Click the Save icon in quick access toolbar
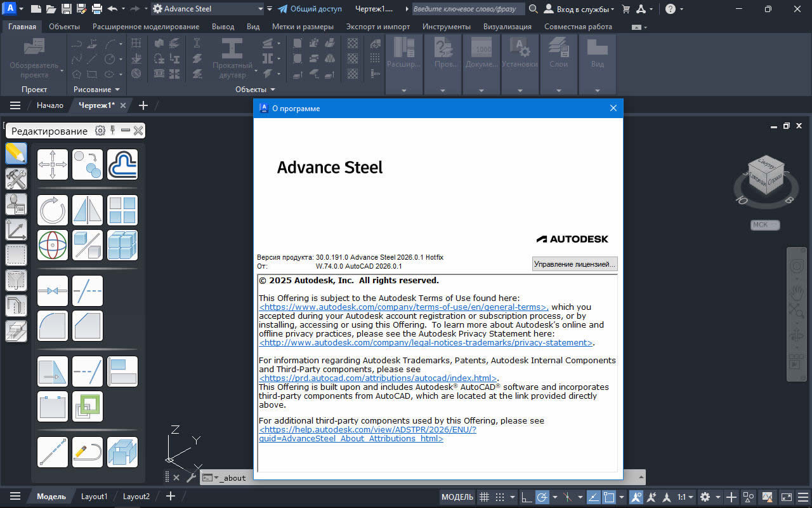Viewport: 812px width, 508px height. [x=66, y=9]
